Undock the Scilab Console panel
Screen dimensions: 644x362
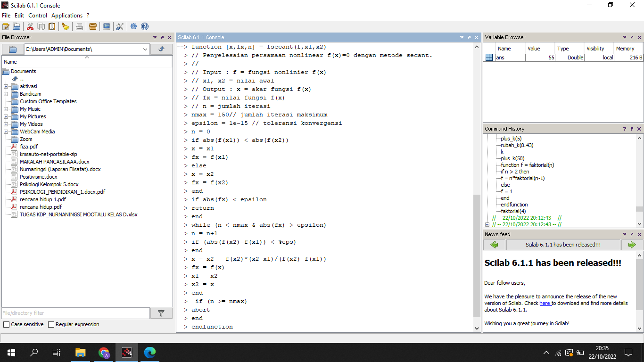(x=469, y=37)
